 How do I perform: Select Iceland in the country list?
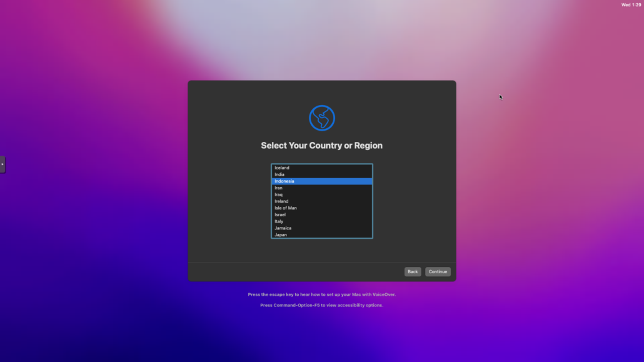[321, 168]
